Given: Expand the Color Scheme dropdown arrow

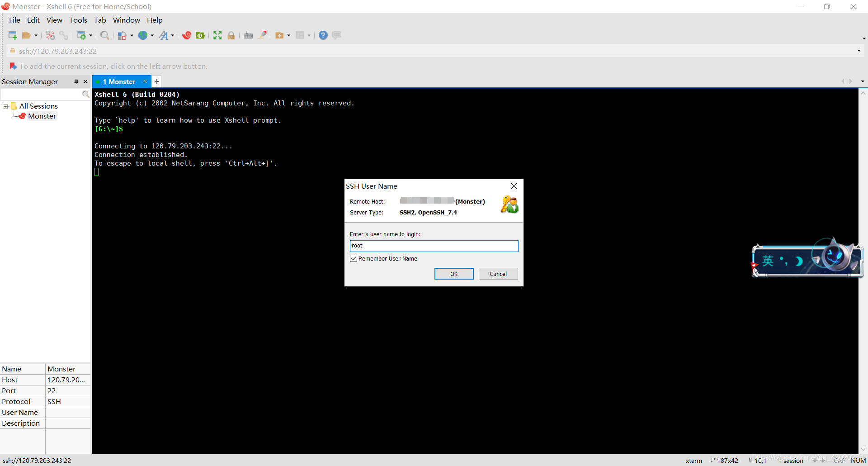Looking at the screenshot, I should 132,35.
